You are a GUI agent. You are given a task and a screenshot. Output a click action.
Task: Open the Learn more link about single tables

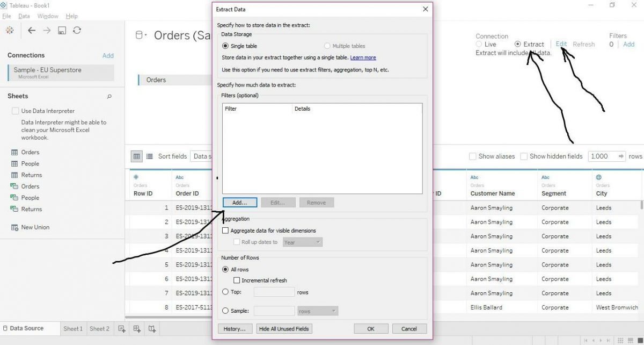[x=364, y=57]
